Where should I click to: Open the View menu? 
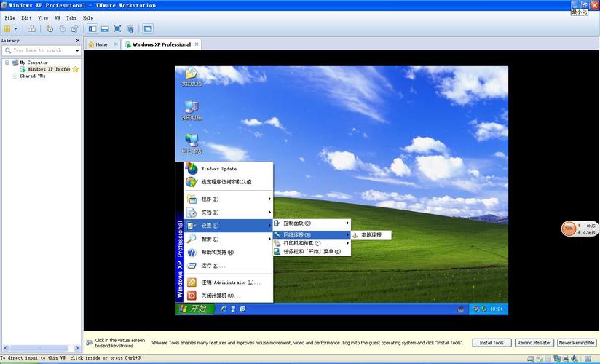pos(43,18)
